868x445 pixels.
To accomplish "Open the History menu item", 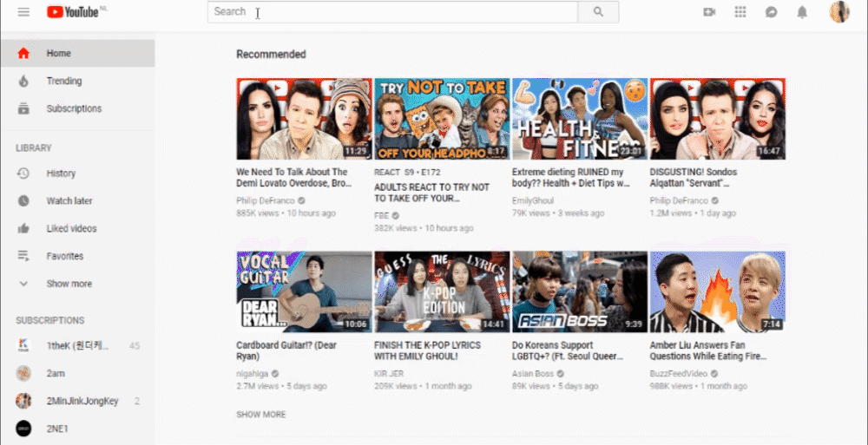I will [77, 173].
